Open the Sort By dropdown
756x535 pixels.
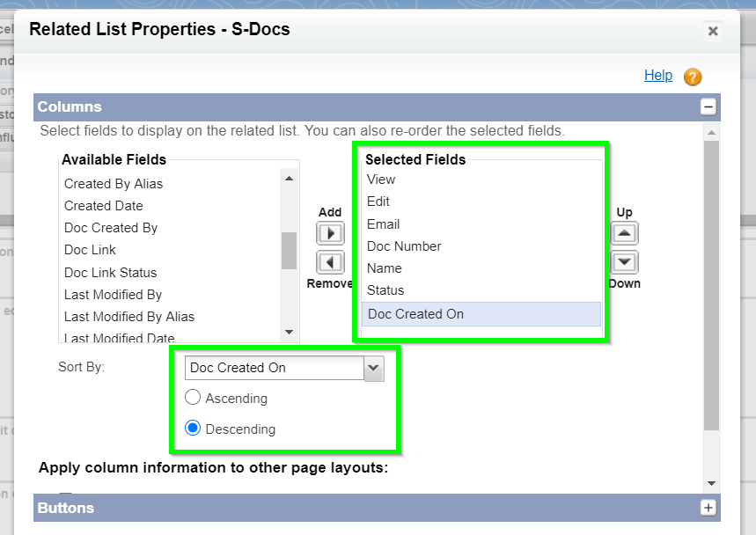[284, 368]
